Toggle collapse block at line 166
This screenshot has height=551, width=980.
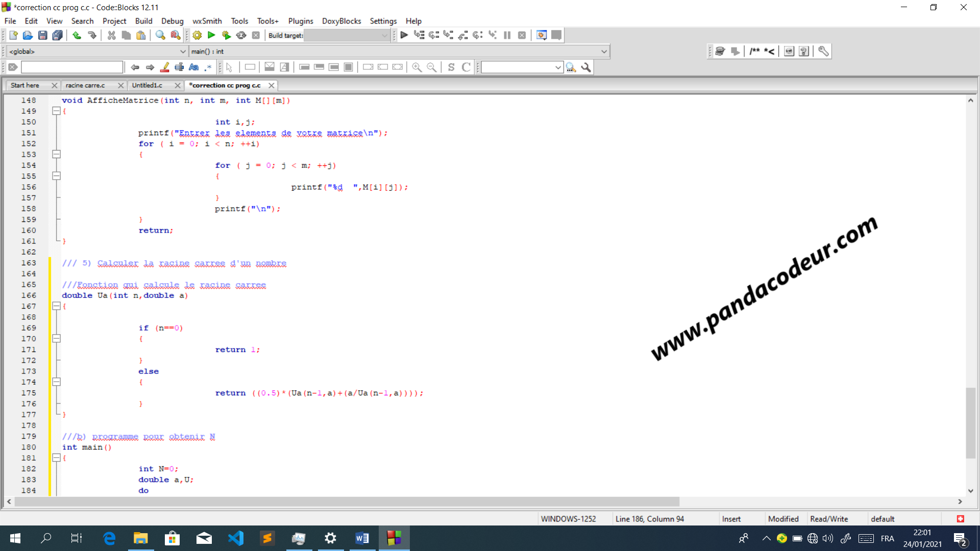[x=57, y=306]
